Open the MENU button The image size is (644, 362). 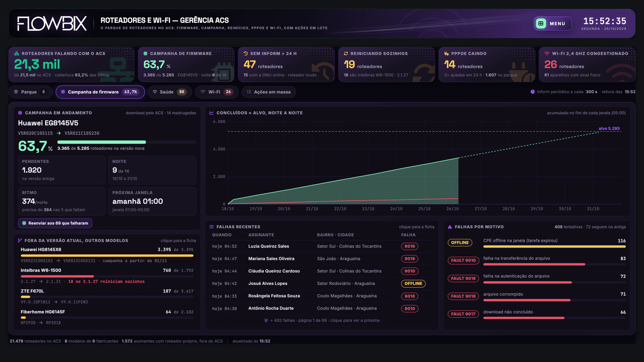[552, 23]
